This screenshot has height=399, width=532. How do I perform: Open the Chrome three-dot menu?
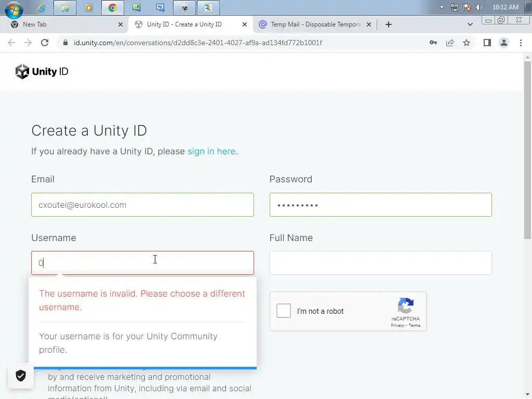(521, 43)
